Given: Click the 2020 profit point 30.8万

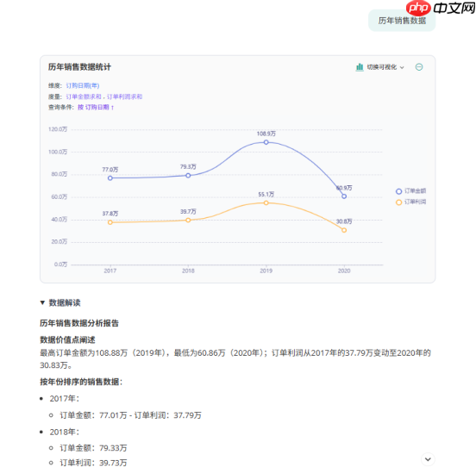Looking at the screenshot, I should coord(344,230).
